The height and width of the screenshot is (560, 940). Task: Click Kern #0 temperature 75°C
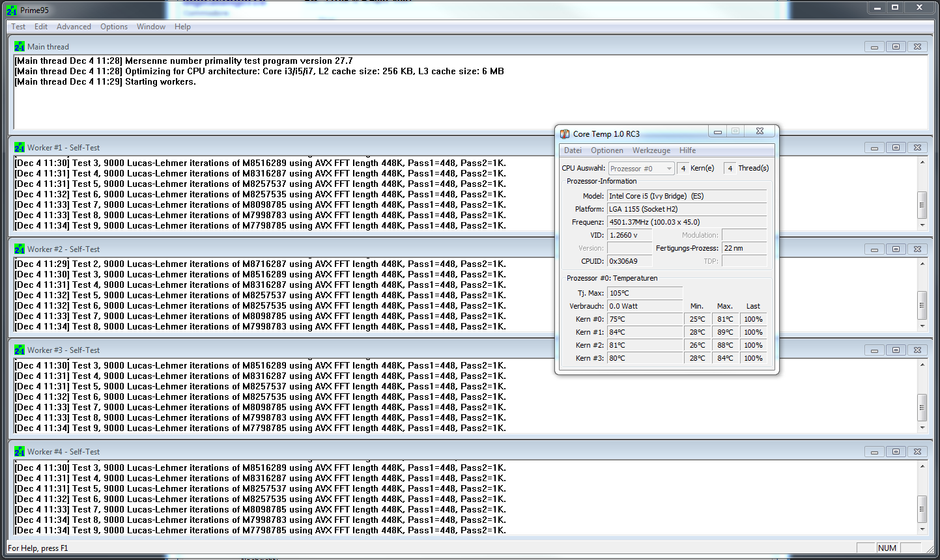click(x=645, y=319)
